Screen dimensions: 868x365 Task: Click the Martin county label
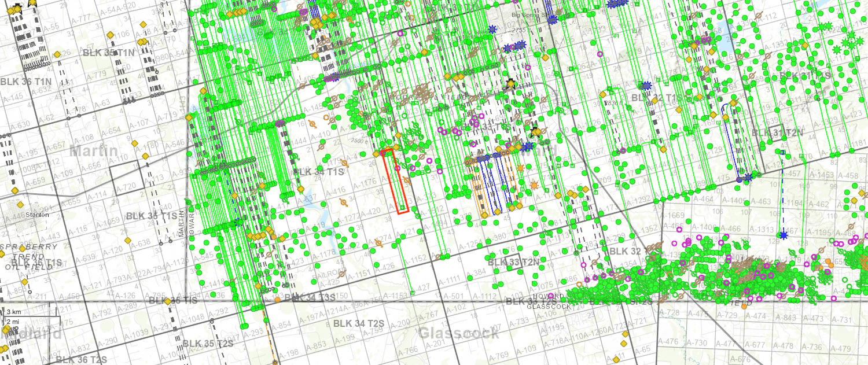click(94, 152)
